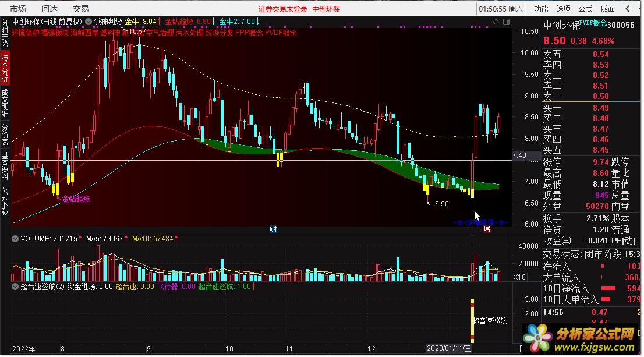Click the 最高 value 8.60
The width and height of the screenshot is (644, 357).
tap(600, 174)
